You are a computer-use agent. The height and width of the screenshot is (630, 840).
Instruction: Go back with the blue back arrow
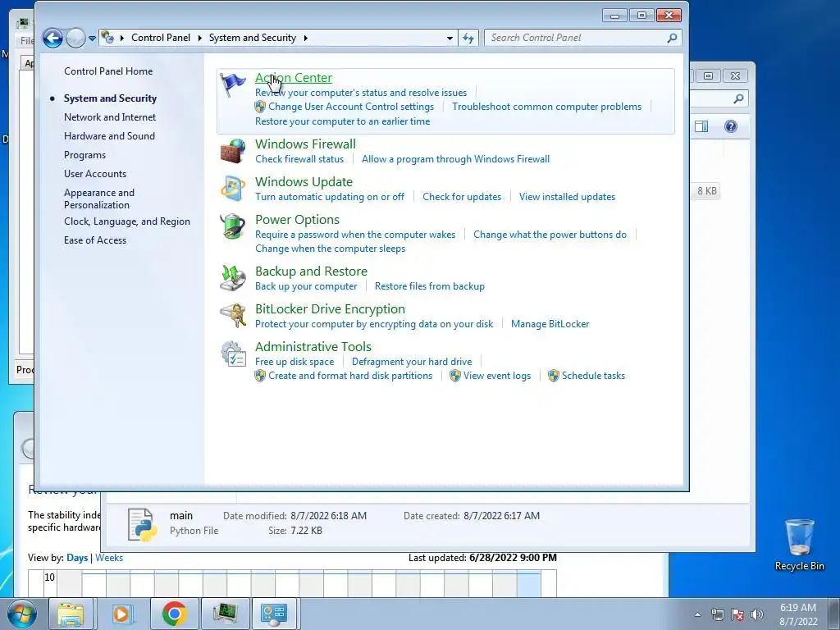pos(52,38)
